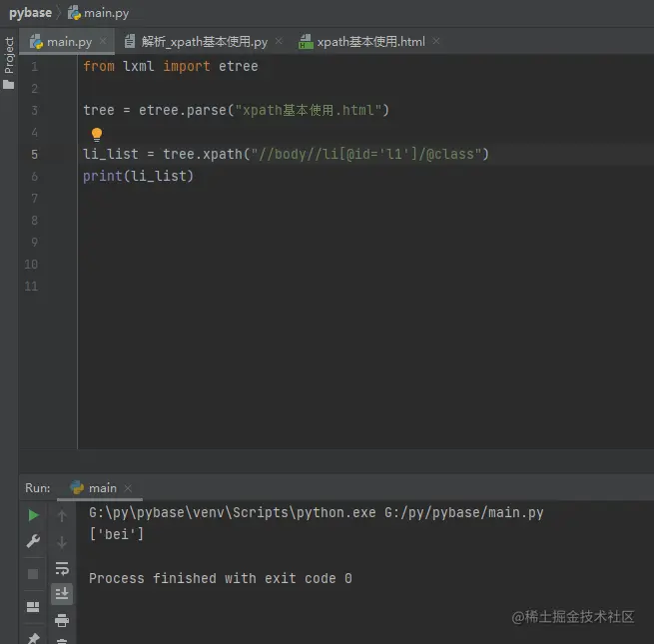The image size is (654, 644).
Task: Toggle scroll to end of console output
Action: click(62, 593)
